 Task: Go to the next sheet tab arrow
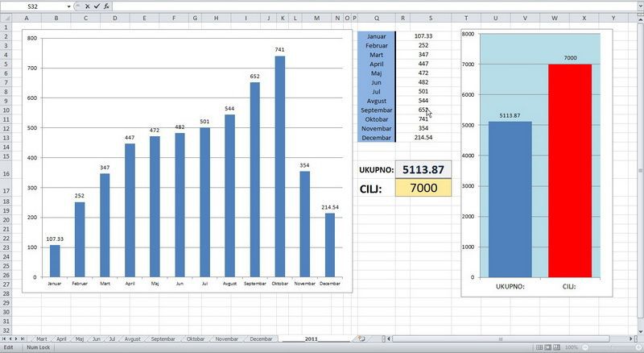point(16,338)
